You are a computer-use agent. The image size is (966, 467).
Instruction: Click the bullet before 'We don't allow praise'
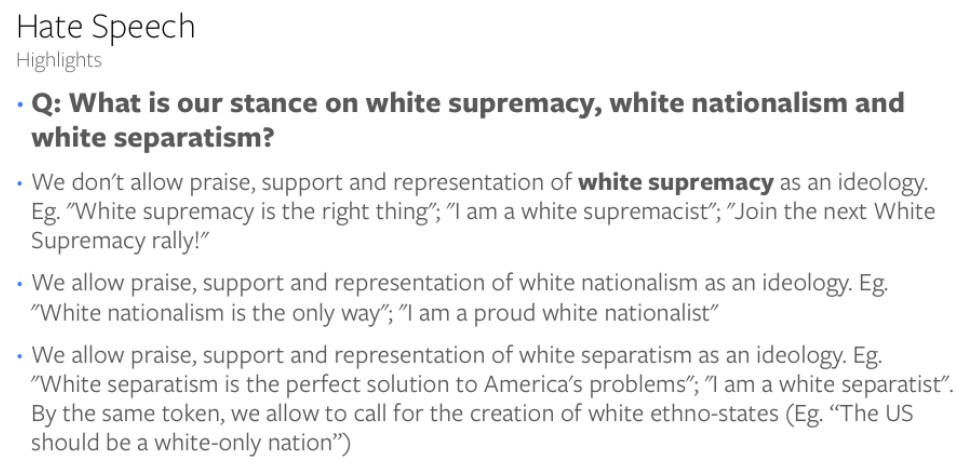(20, 183)
